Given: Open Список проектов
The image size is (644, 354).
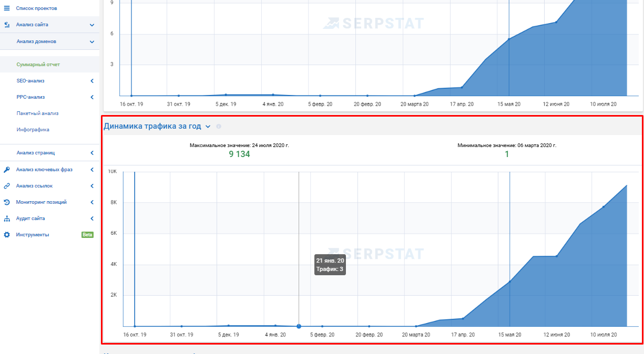Looking at the screenshot, I should click(x=37, y=8).
